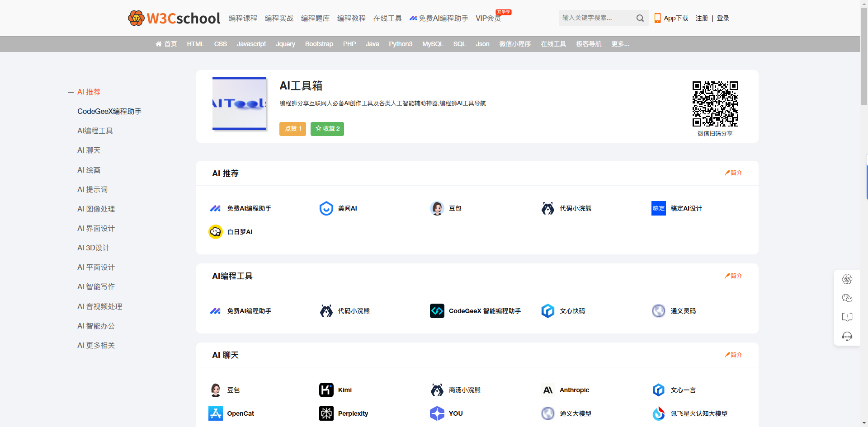Expand the 更多... navigation menu
Image resolution: width=868 pixels, height=427 pixels.
tap(620, 44)
